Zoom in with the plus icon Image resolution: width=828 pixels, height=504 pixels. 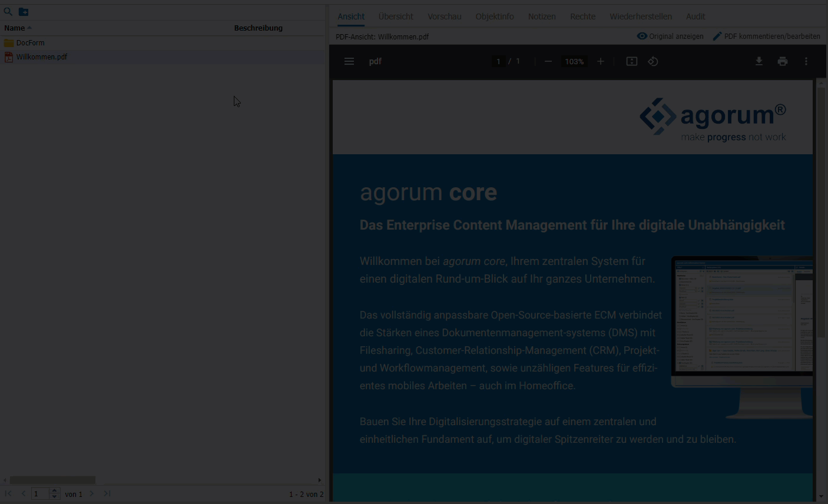(601, 61)
